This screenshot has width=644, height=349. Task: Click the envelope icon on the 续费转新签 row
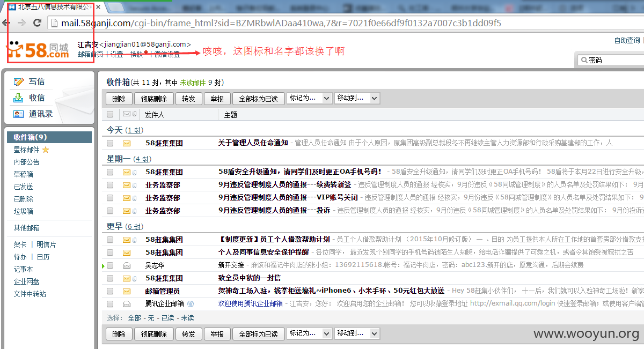click(127, 185)
